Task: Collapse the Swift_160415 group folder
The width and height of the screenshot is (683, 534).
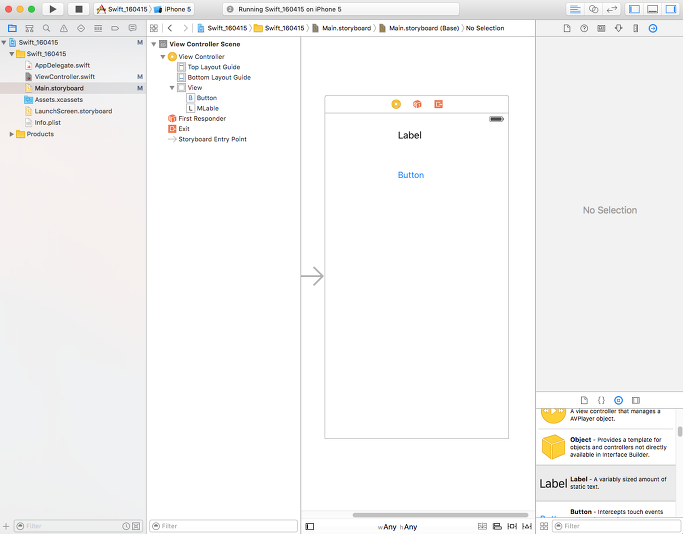Action: (12, 54)
